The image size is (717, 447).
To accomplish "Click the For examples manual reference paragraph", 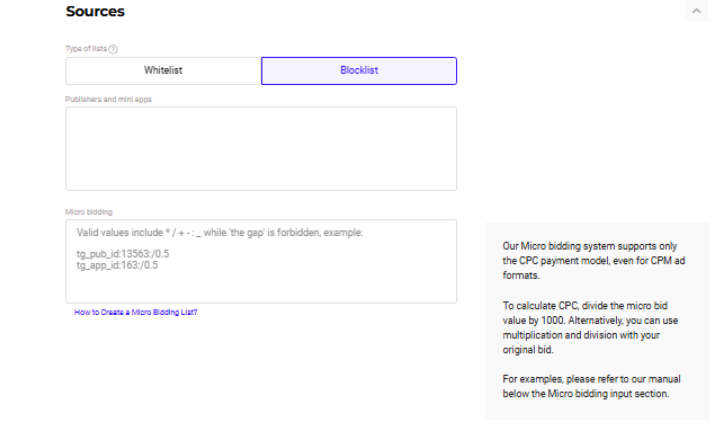I will [x=588, y=387].
